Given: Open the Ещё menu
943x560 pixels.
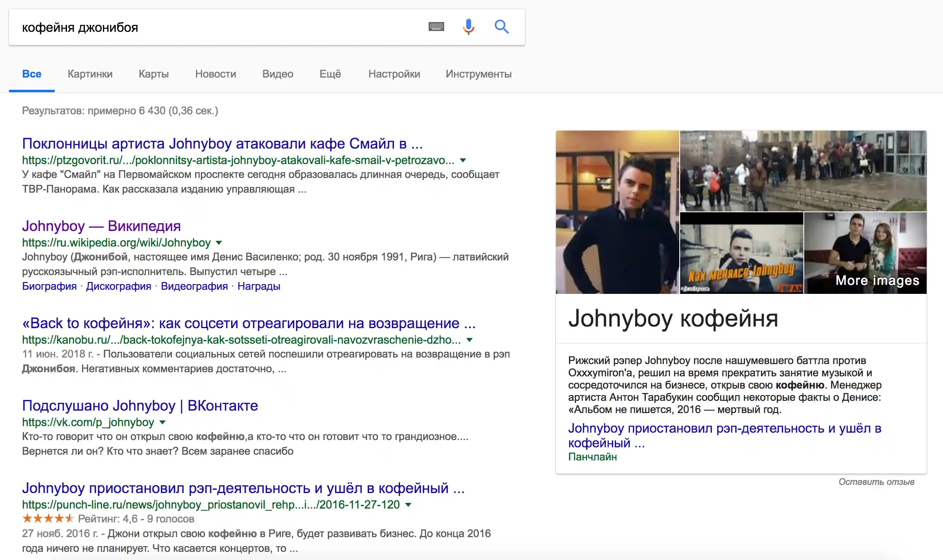Looking at the screenshot, I should 330,74.
